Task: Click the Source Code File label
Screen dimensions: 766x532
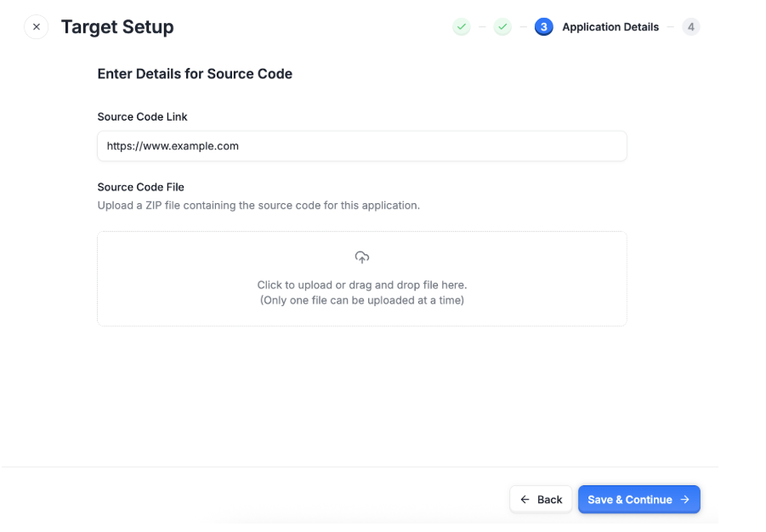Action: [x=140, y=187]
